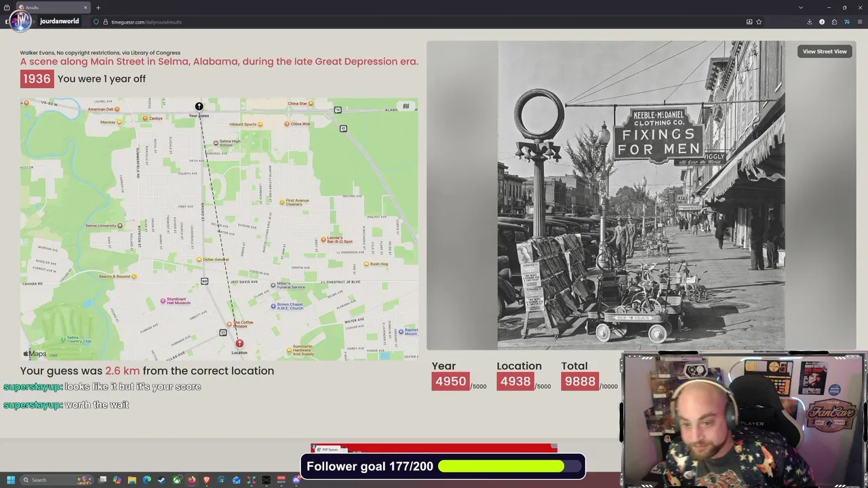This screenshot has height=488, width=868.
Task: Open a new browser tab
Action: coord(98,7)
